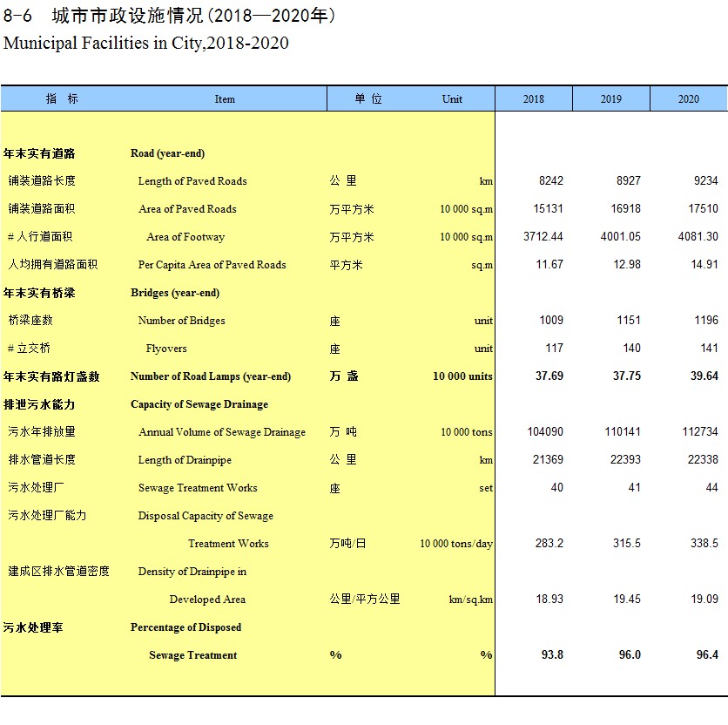Select the value 37.69
The width and height of the screenshot is (728, 725).
pyautogui.click(x=549, y=376)
